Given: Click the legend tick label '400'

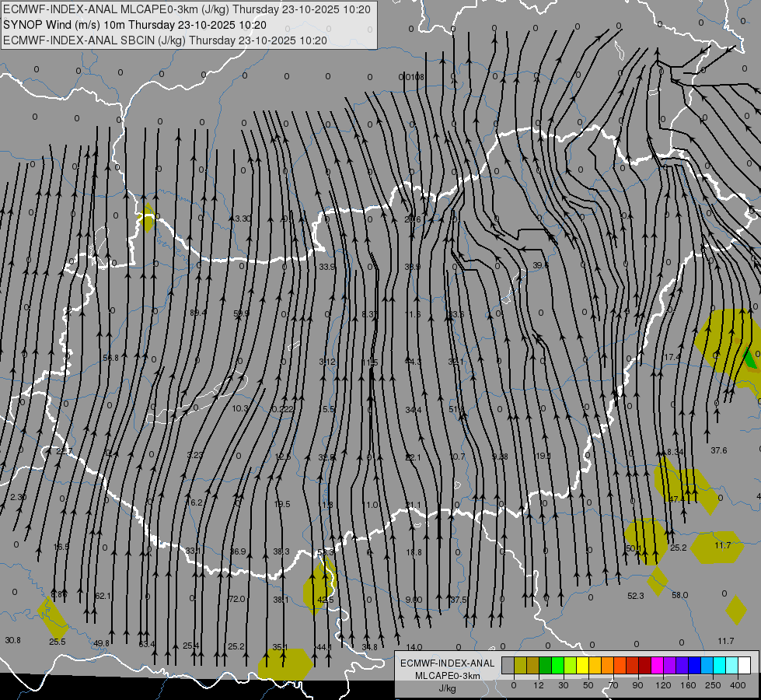Looking at the screenshot, I should (738, 685).
